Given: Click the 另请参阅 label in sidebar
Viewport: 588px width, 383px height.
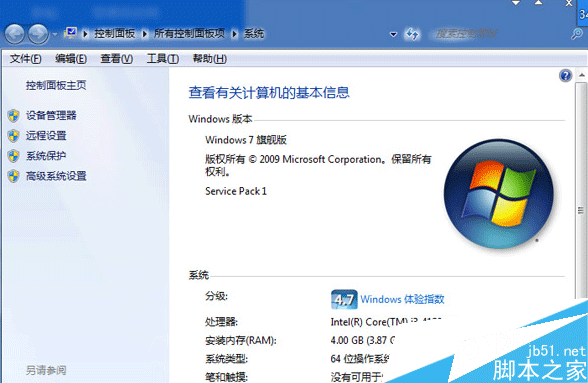Looking at the screenshot, I should click(46, 371).
